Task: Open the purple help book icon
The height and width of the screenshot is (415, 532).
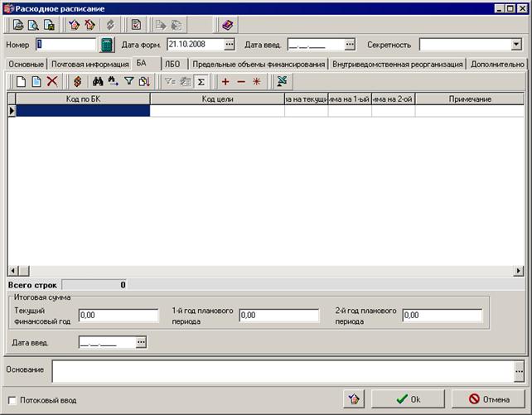Action: click(x=227, y=25)
